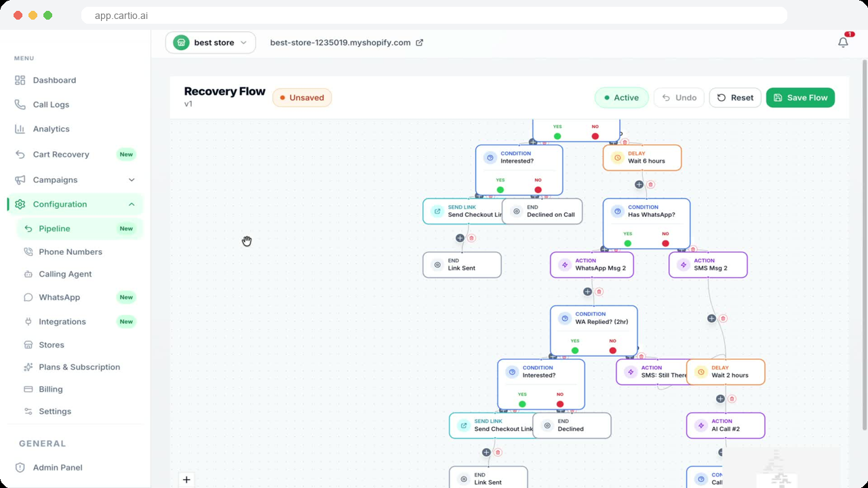Delete the connection below Wait 6 hours
868x488 pixels.
pos(650,184)
